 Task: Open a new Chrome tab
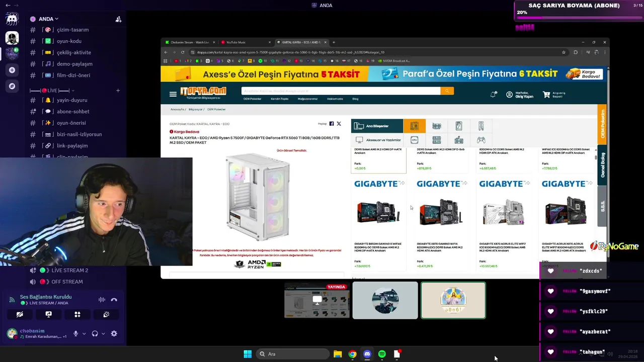coord(334,42)
